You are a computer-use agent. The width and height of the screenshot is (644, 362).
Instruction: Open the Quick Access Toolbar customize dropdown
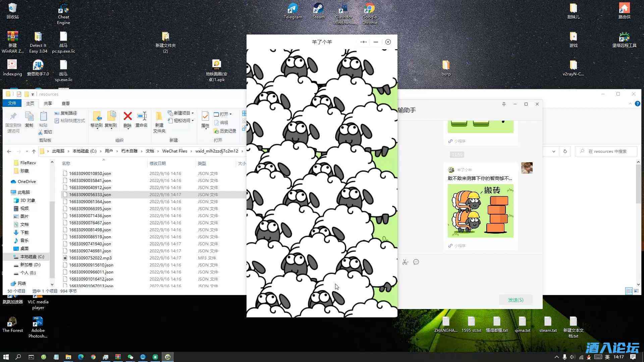tap(33, 95)
